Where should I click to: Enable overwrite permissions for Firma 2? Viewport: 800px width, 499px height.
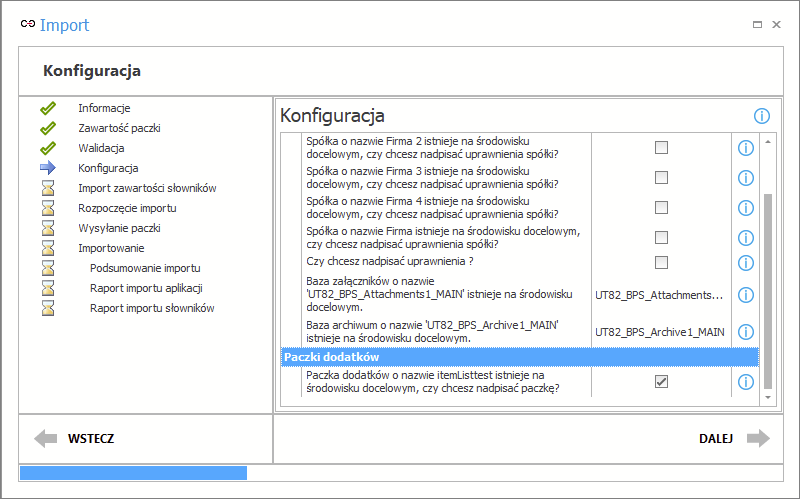point(661,148)
